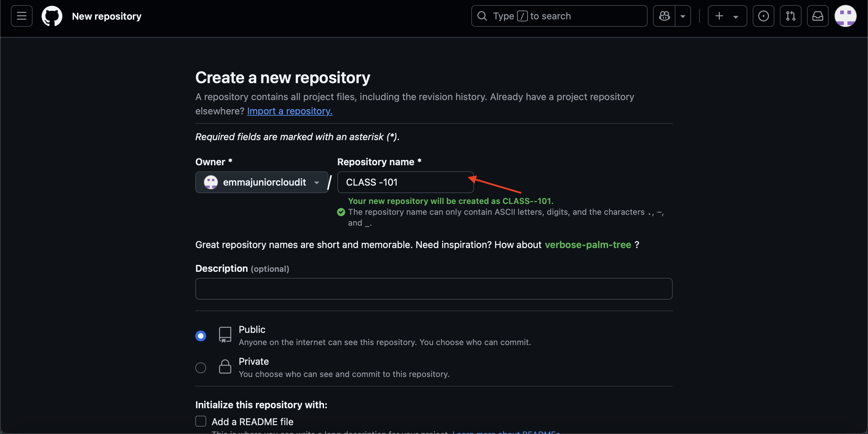Open the notifications inbox icon
This screenshot has height=434, width=868.
pos(817,16)
